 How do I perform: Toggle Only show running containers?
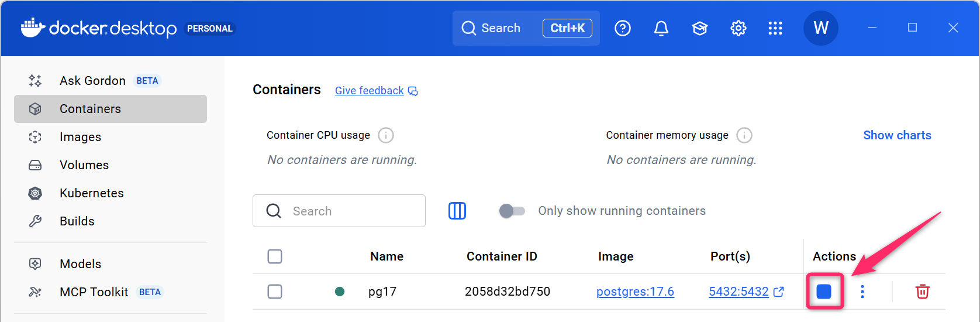[x=512, y=211]
